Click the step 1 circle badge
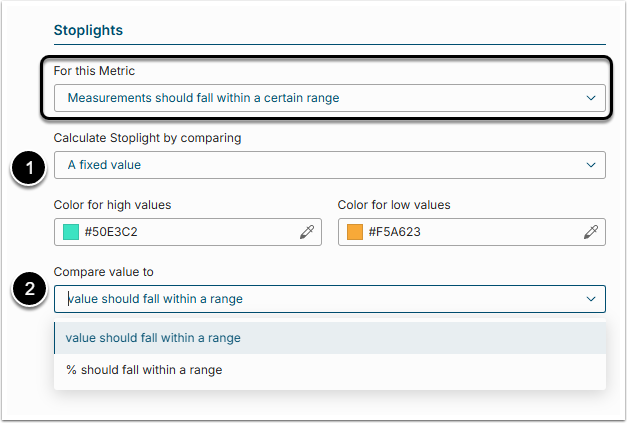The image size is (627, 423). click(30, 169)
